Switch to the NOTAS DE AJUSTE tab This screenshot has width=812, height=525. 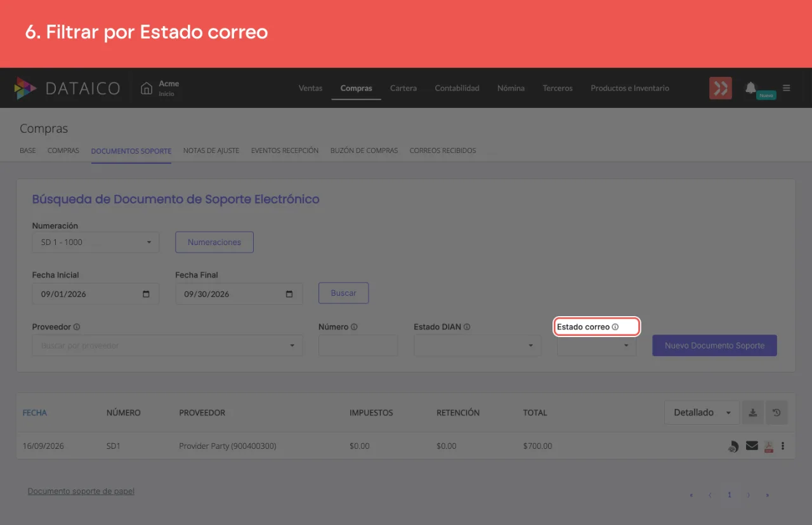pyautogui.click(x=211, y=151)
